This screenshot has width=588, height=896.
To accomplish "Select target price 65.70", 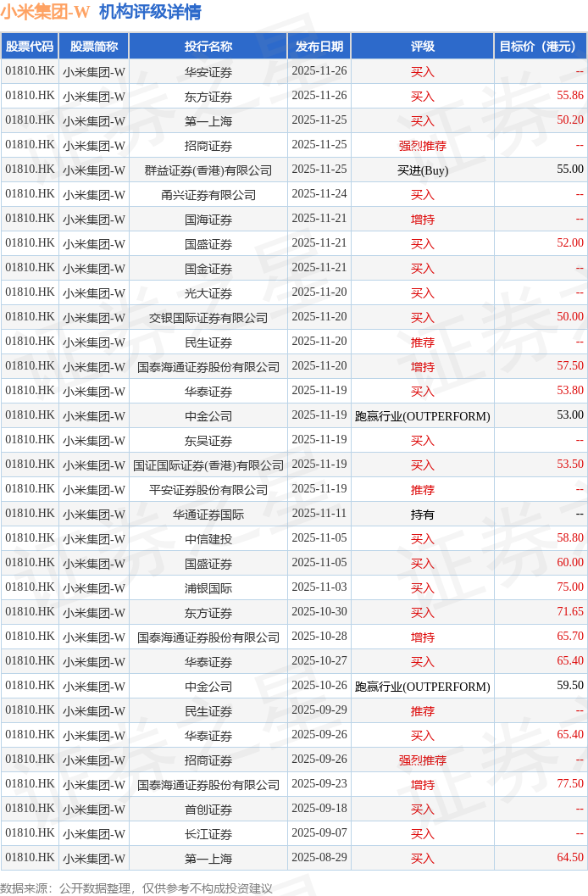I will (x=569, y=636).
